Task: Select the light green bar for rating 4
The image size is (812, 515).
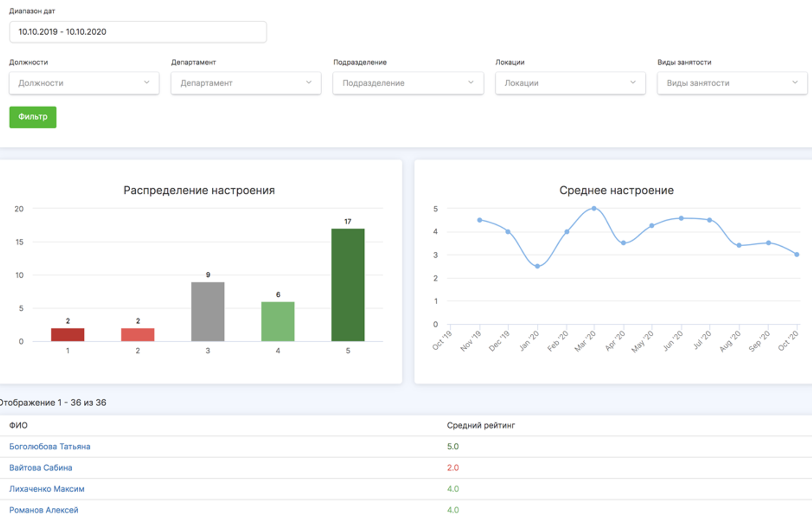Action: [278, 321]
